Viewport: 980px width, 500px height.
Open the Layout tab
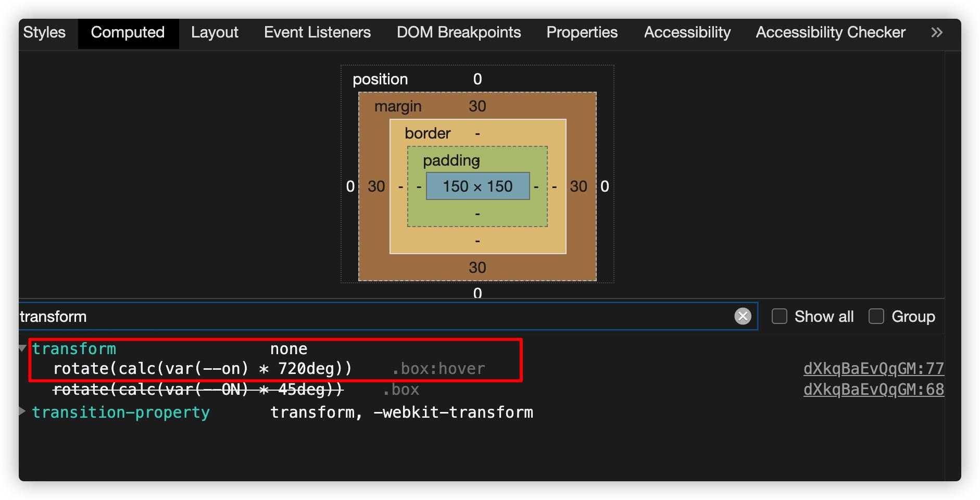point(215,32)
